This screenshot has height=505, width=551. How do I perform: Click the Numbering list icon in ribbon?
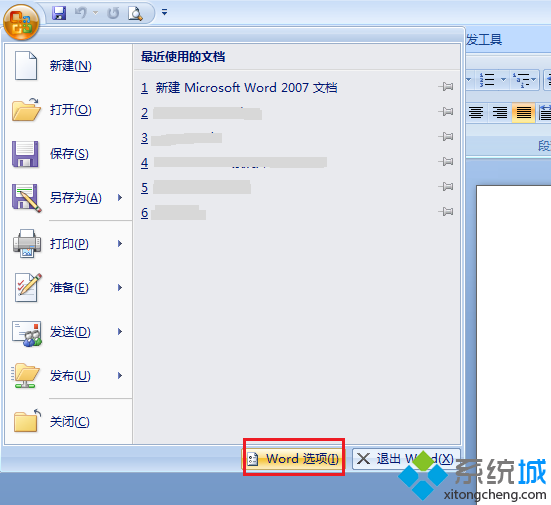487,80
